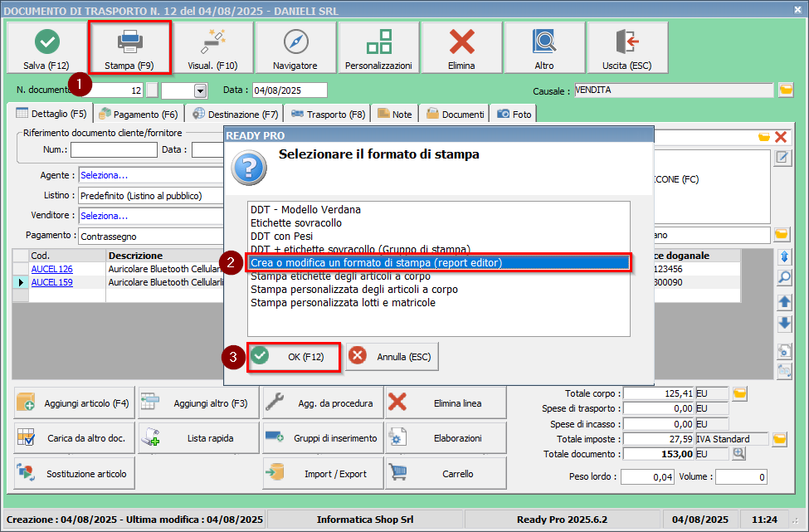Click the zoom icon beside Totale documento
This screenshot has height=532, width=809.
coord(738,453)
